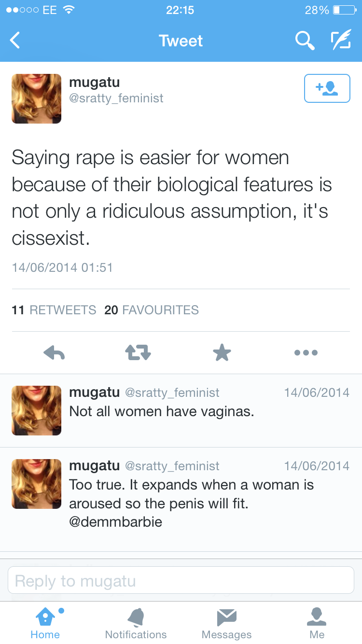362x644 pixels.
Task: View the 11 Retweets list
Action: click(x=54, y=310)
